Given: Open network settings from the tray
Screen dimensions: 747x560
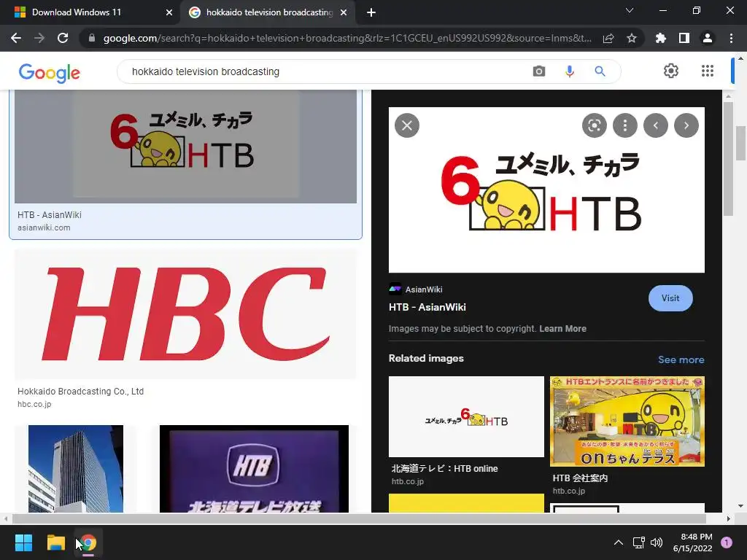Looking at the screenshot, I should [x=638, y=542].
